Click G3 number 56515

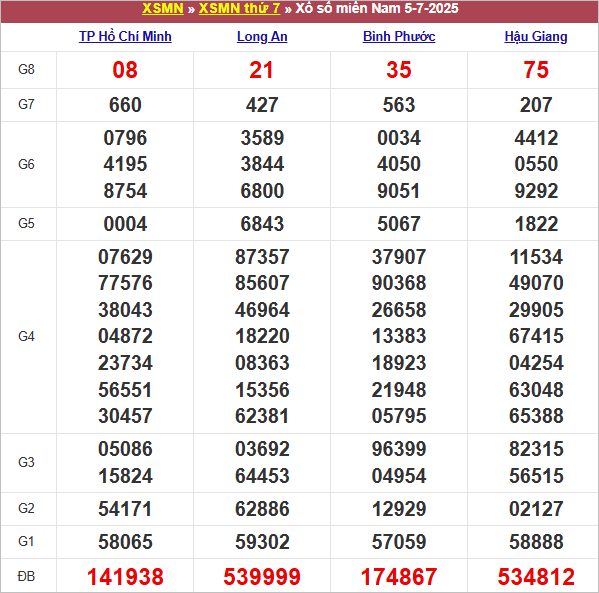click(536, 476)
